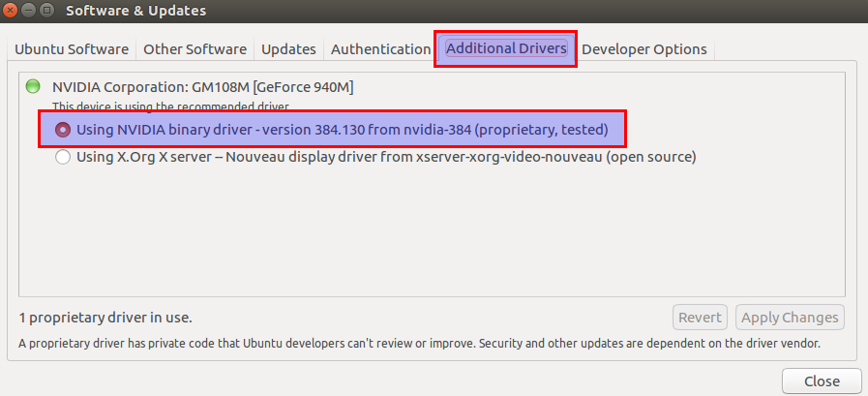
Task: Click '1 proprietary driver in use.' status text
Action: click(105, 318)
